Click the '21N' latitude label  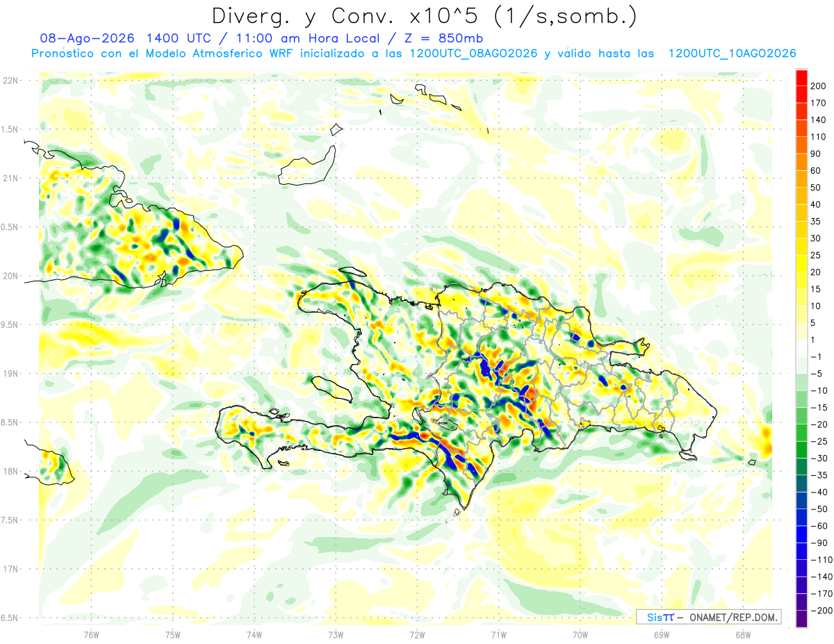tap(10, 178)
